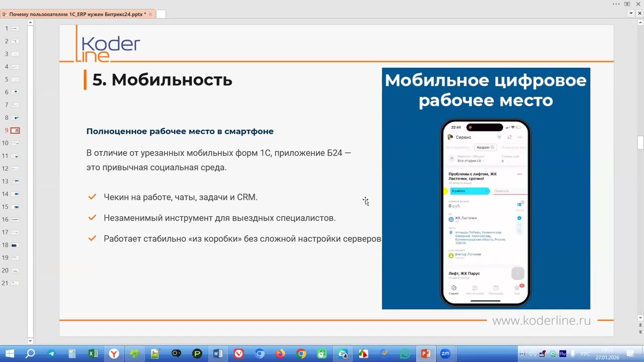Open Zoom from the taskbar

click(445, 354)
